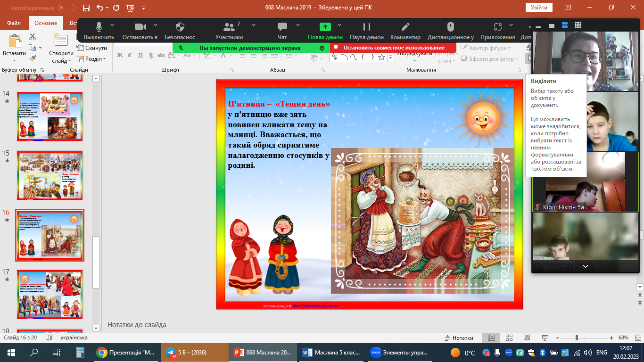
Task: Select the slide 15 thumbnail
Action: coord(50,176)
